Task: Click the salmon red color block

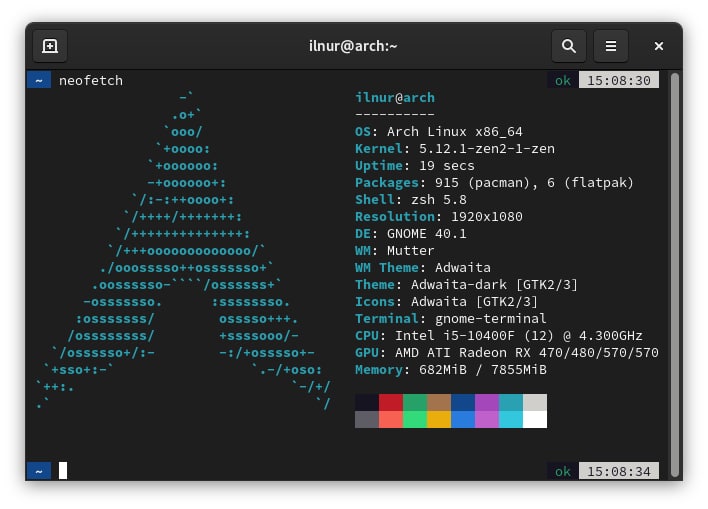Action: pos(391,420)
